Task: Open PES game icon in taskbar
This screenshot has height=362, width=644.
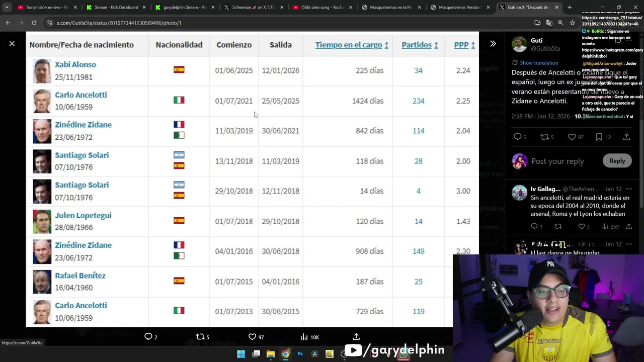Action: [x=330, y=354]
